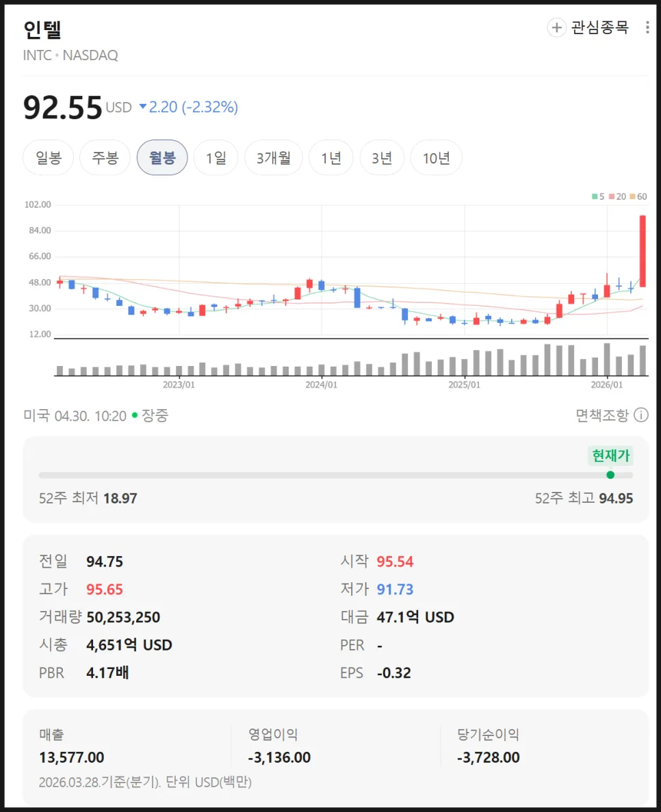Click the 전일 value 94.75
The image size is (661, 812).
pyautogui.click(x=105, y=562)
